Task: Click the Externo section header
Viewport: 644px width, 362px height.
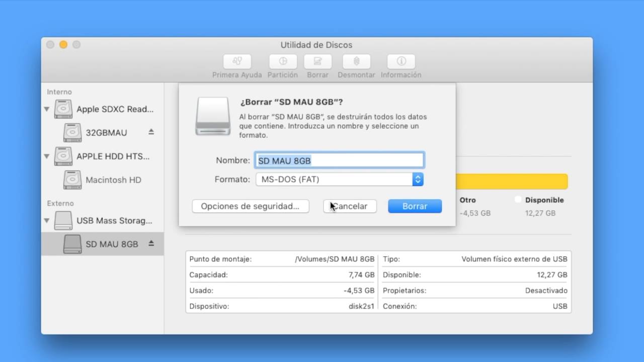Action: pyautogui.click(x=60, y=203)
